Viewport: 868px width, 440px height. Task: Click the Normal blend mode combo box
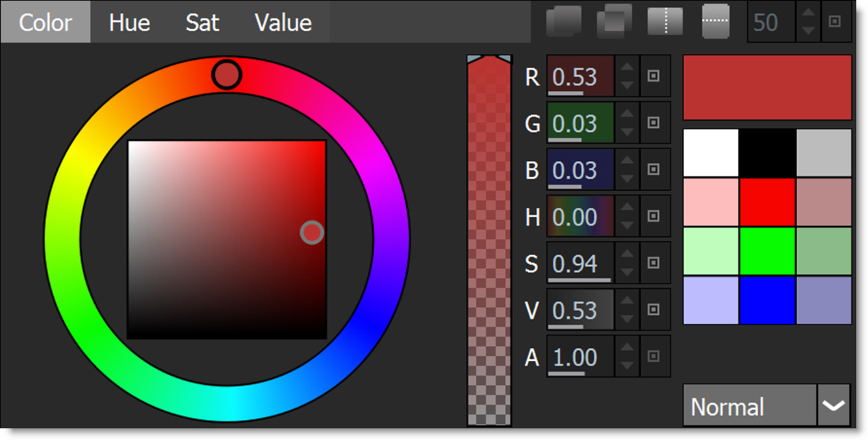749,406
